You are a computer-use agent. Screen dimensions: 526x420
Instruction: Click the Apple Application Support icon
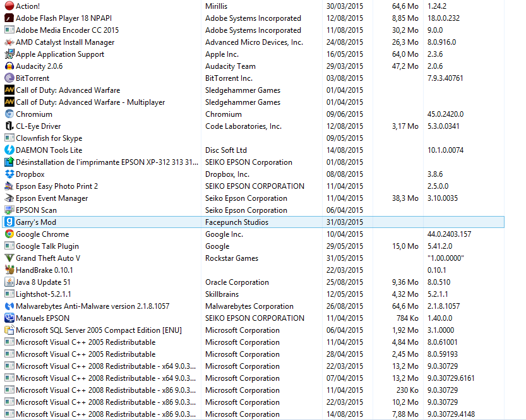point(9,54)
